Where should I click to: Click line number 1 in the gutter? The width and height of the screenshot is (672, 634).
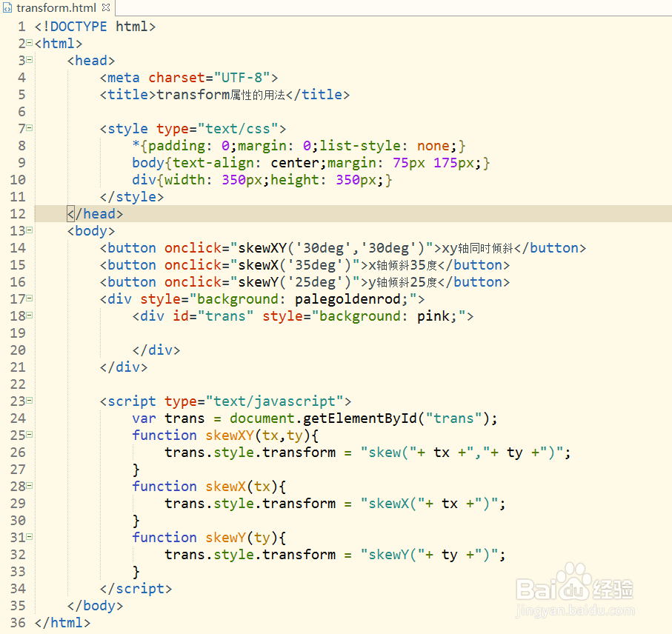[x=21, y=27]
